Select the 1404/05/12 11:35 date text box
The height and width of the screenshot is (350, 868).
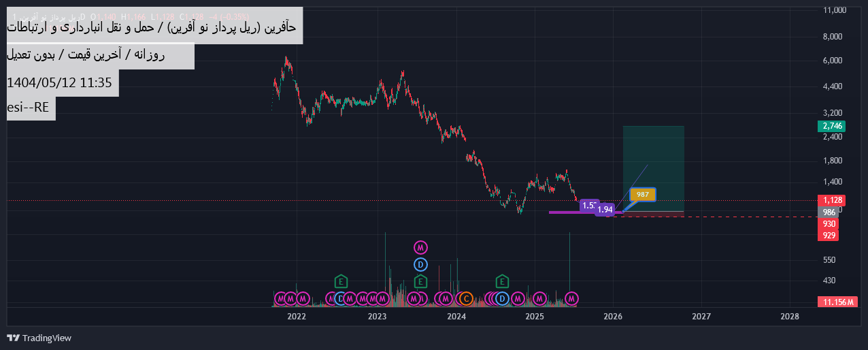pos(63,83)
